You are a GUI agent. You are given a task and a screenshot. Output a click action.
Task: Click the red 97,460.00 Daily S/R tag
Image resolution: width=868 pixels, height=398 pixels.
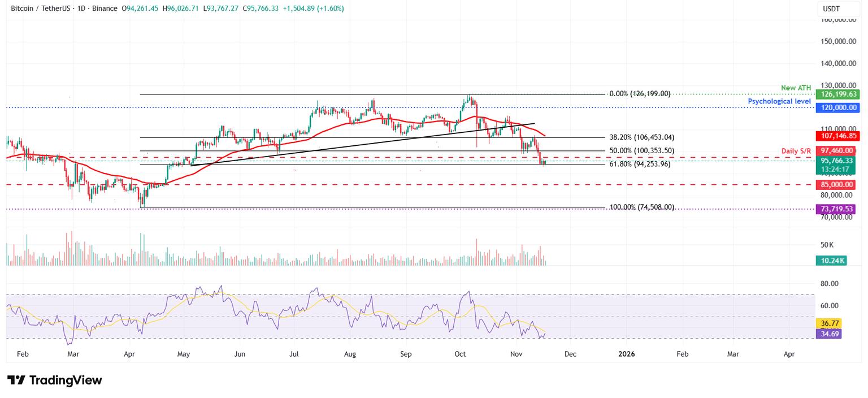[836, 150]
